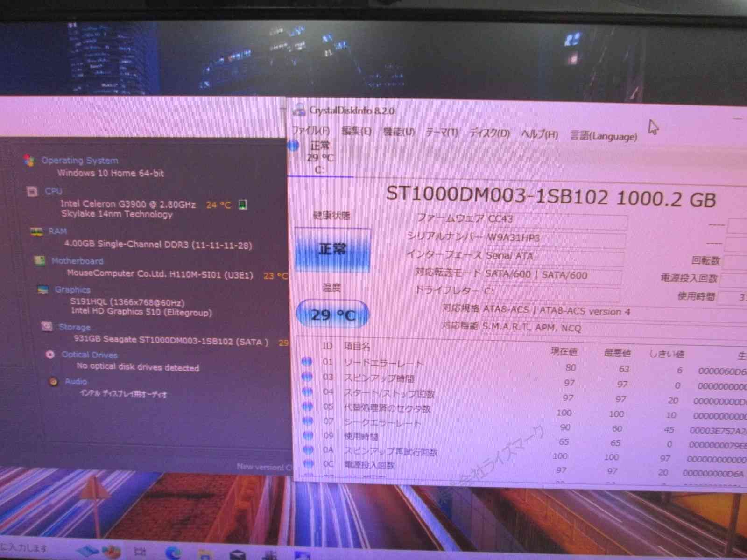
Task: Click status circle for attribute 03 スピンアップ時間
Action: click(x=307, y=376)
